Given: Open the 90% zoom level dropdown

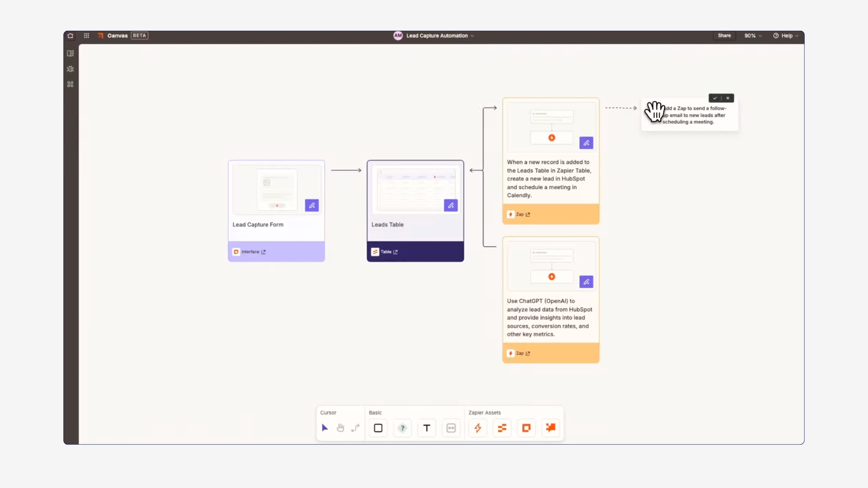Looking at the screenshot, I should pyautogui.click(x=753, y=36).
